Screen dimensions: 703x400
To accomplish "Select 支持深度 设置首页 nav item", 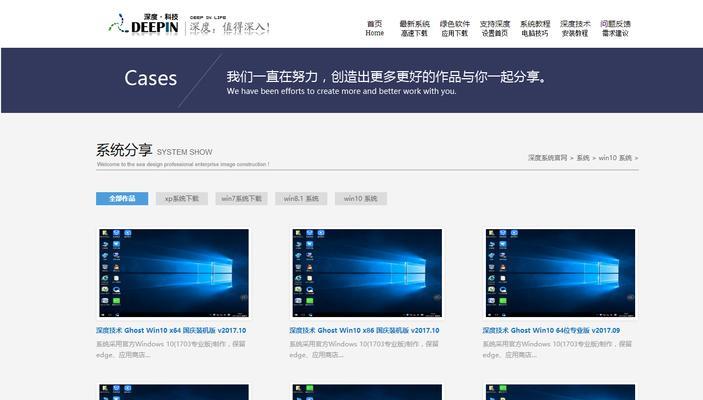I will point(495,28).
